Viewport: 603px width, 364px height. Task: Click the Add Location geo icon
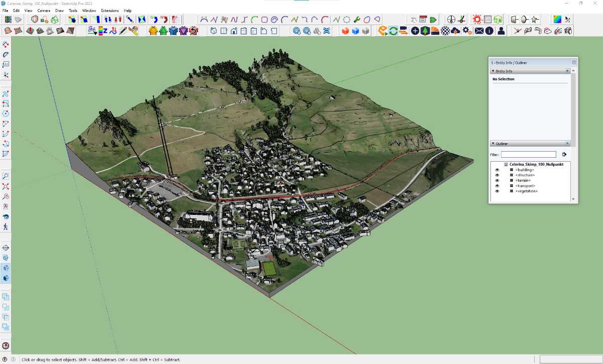click(8, 20)
